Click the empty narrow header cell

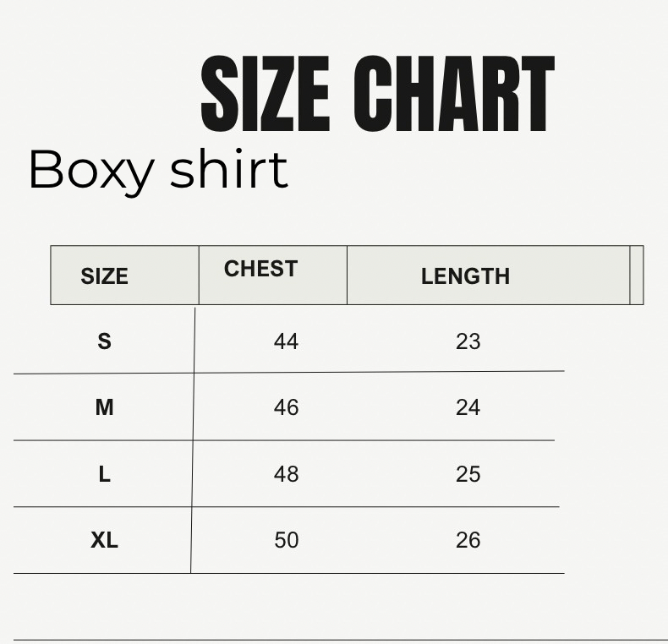coord(637,276)
